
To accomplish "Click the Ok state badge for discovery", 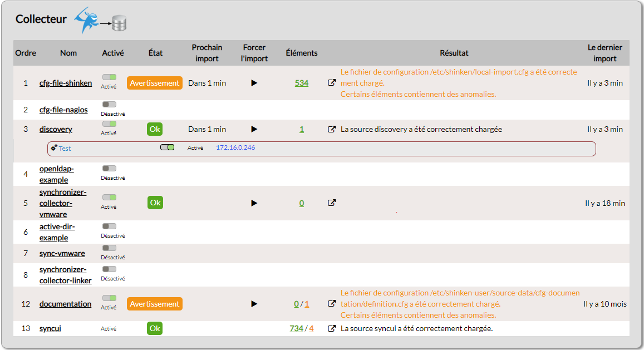I will [155, 129].
